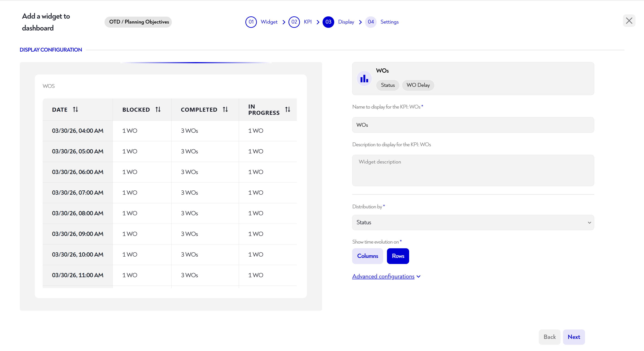The height and width of the screenshot is (351, 644).
Task: Expand Advanced configurations section
Action: tap(386, 276)
